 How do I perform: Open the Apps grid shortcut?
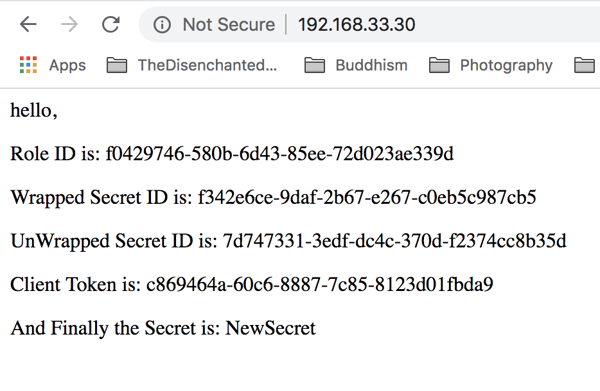point(28,65)
